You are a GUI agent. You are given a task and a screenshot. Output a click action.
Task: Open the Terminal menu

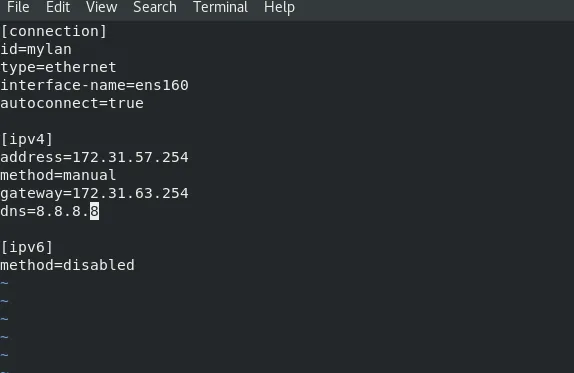220,7
